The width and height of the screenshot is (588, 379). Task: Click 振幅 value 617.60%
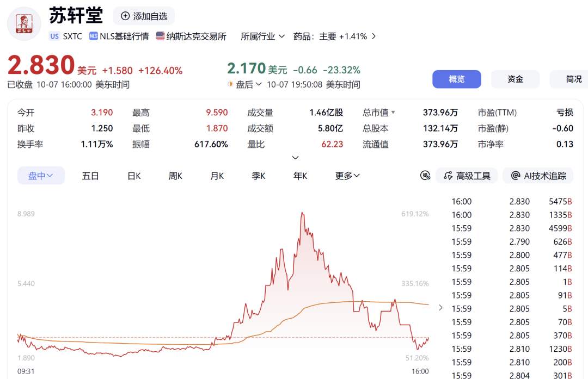tap(211, 144)
